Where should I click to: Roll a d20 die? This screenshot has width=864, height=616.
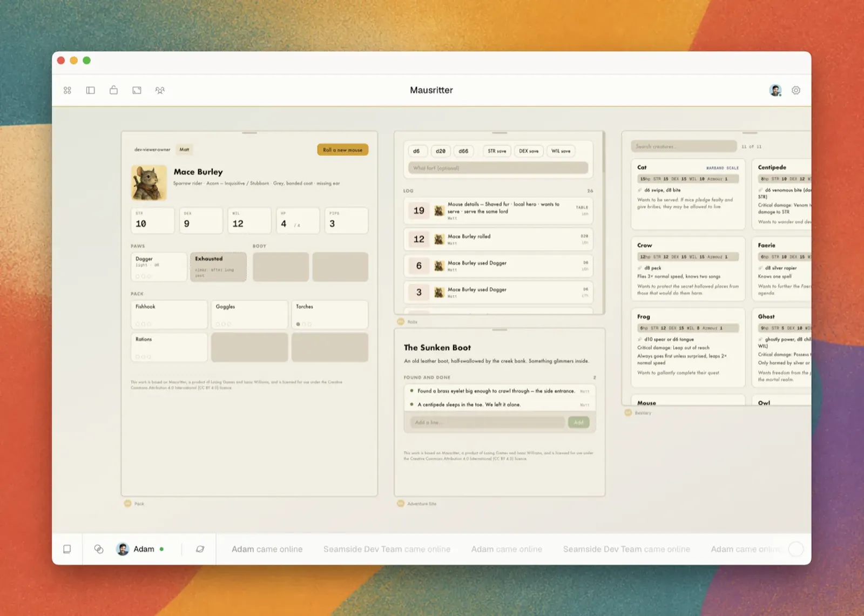point(441,151)
